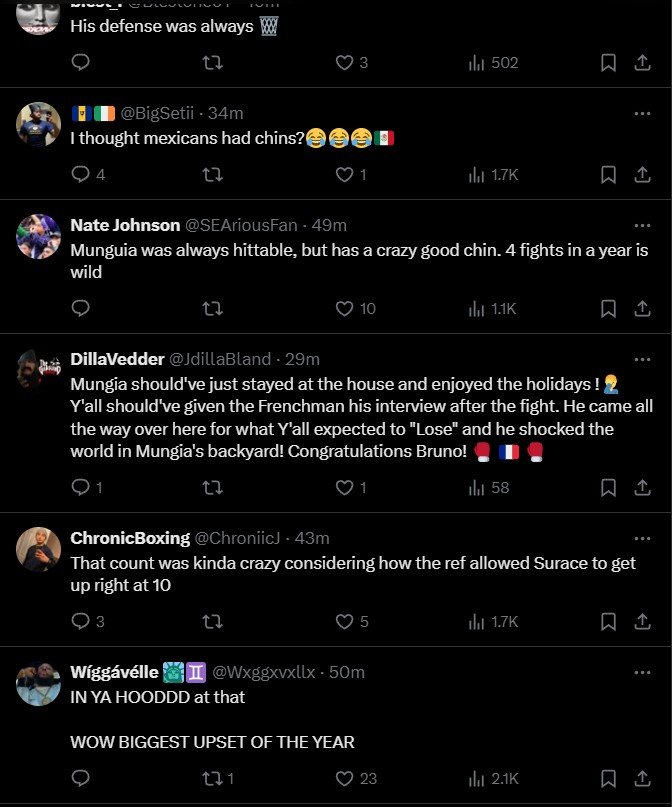Click ChronicBoxing's profile picture
The height and width of the screenshot is (807, 672).
click(40, 550)
